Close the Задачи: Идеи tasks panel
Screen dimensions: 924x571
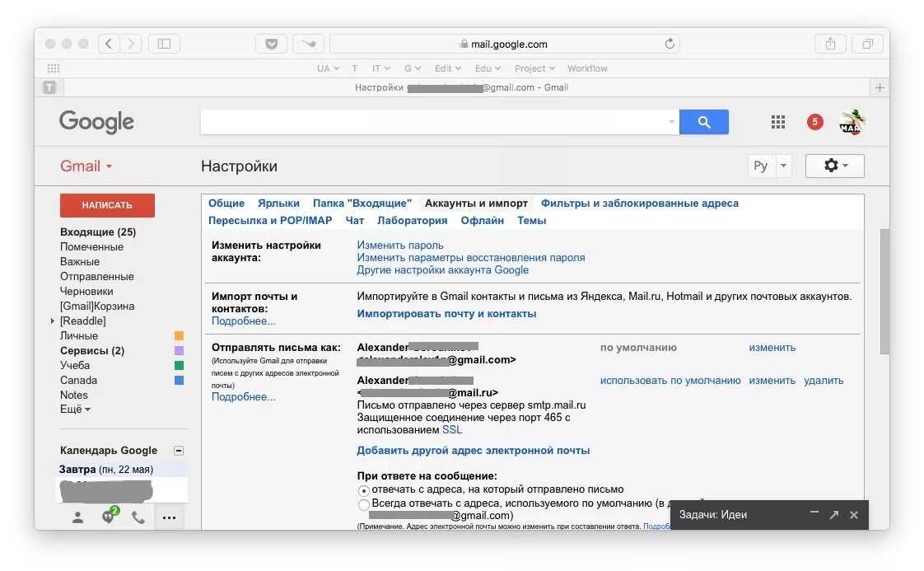coord(853,515)
